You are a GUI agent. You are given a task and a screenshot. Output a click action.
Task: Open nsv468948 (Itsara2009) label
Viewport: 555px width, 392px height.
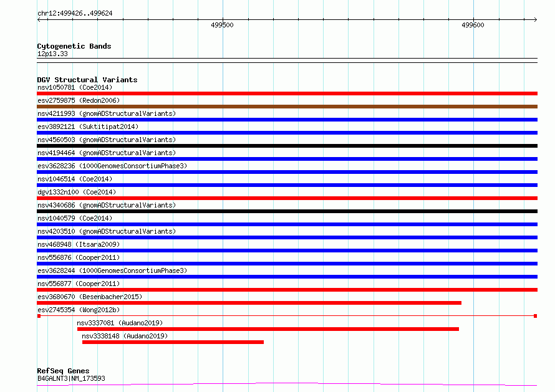(x=79, y=244)
